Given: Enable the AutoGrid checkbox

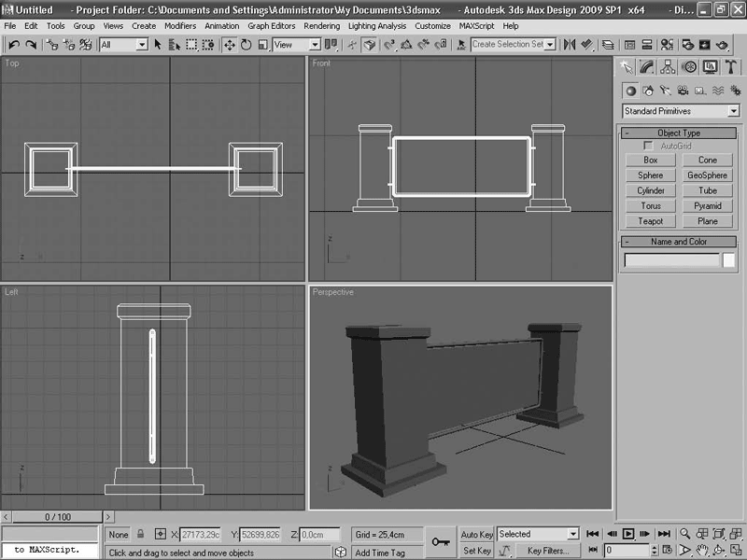Looking at the screenshot, I should pos(648,147).
